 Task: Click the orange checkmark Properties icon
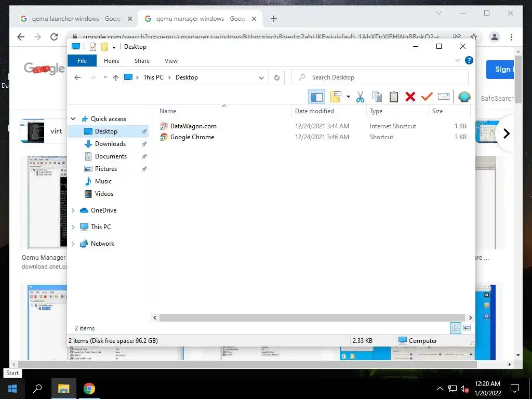[x=427, y=97]
